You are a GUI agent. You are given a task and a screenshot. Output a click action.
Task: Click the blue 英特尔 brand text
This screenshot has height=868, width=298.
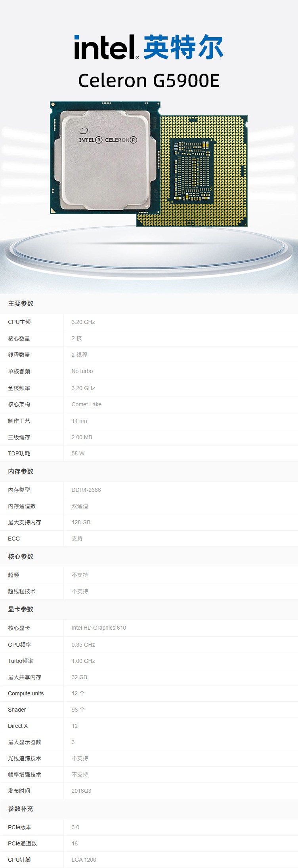[183, 48]
